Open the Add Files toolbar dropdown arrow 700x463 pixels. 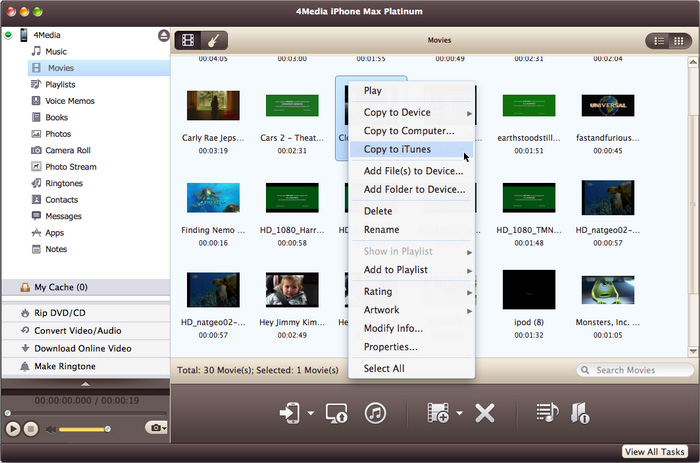coord(459,414)
